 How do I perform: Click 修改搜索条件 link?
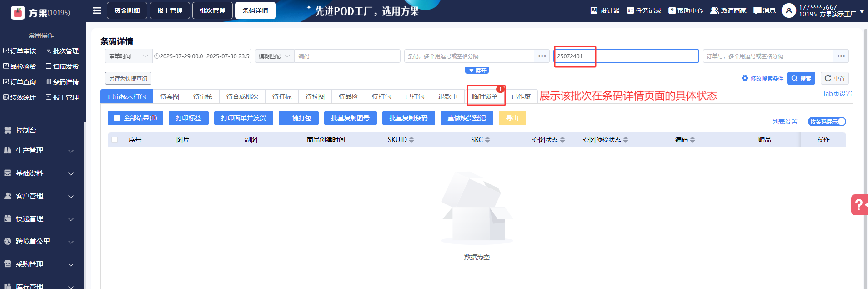(763, 78)
